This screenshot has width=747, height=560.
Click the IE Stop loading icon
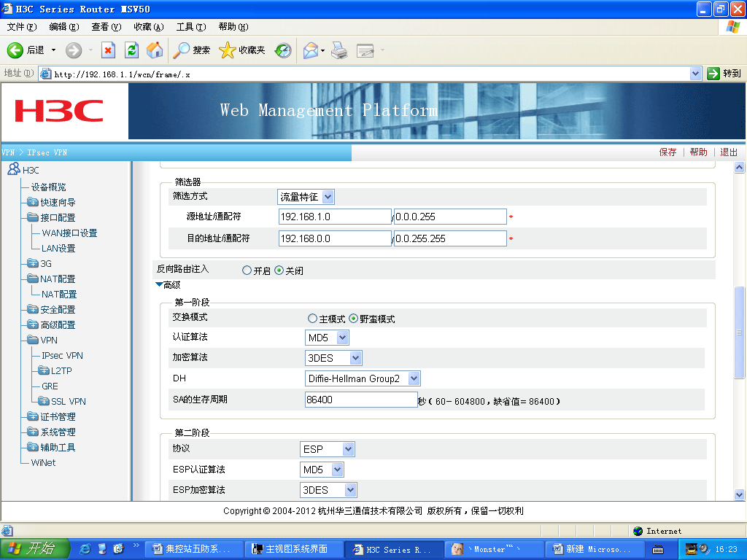click(x=108, y=50)
